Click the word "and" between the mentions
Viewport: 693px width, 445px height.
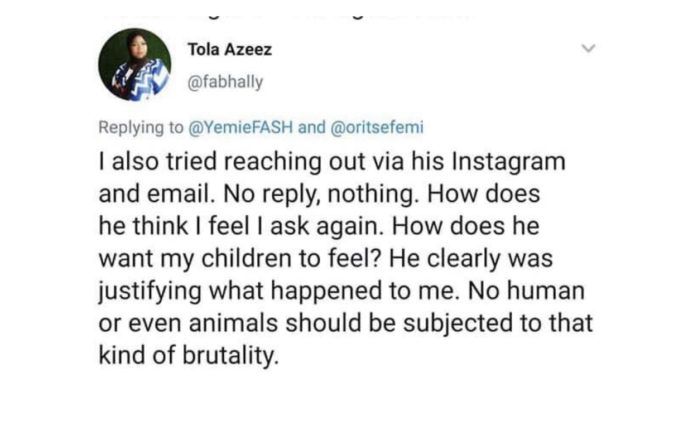312,127
